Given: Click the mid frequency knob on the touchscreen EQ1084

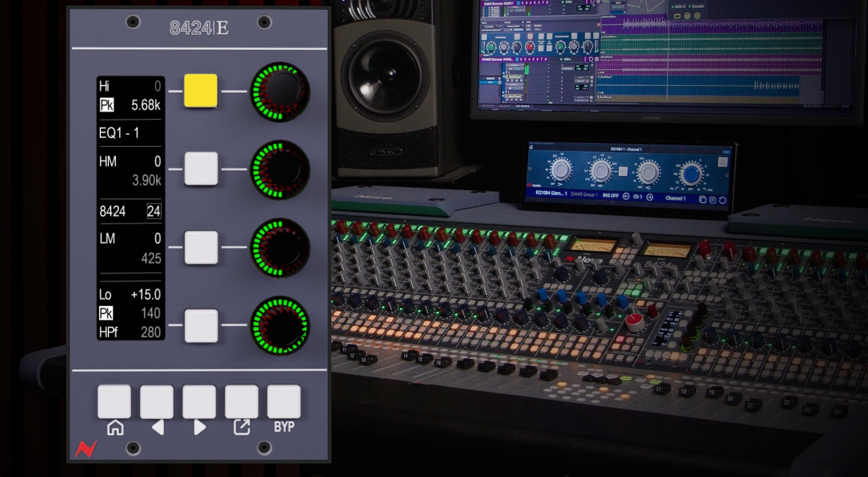Looking at the screenshot, I should [601, 171].
